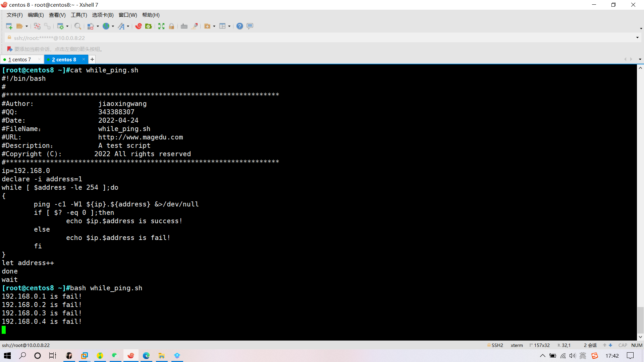Open the layout panel dropdown arrow
This screenshot has height=362, width=644.
229,26
